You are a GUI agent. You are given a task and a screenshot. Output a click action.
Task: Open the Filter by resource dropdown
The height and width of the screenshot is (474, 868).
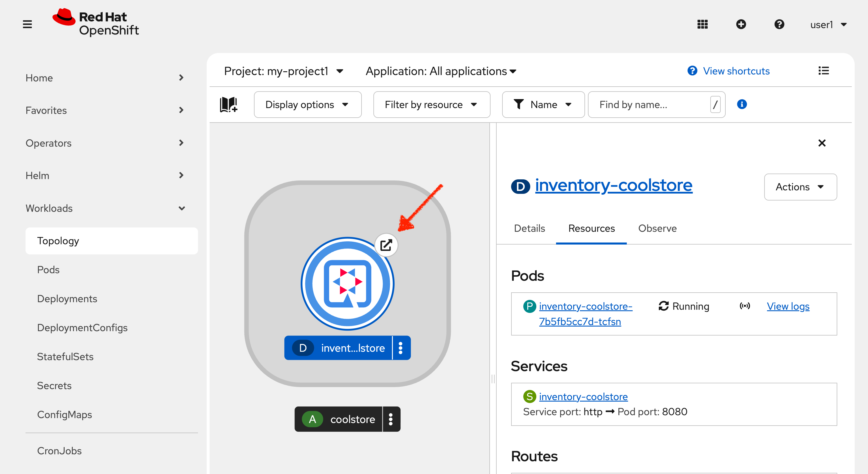(x=431, y=104)
